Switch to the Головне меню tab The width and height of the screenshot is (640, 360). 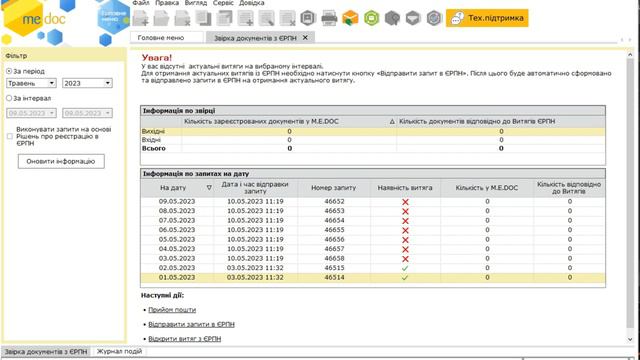(x=167, y=38)
